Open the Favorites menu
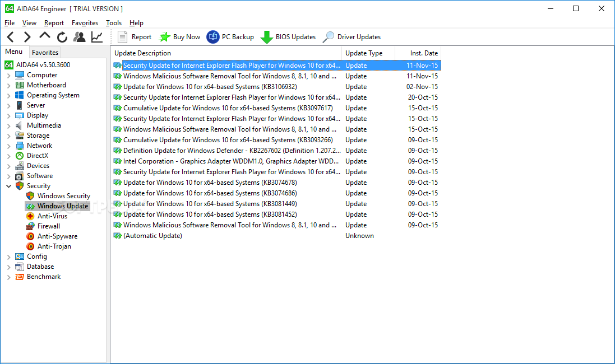Viewport: 615px width, 364px height. (x=85, y=23)
